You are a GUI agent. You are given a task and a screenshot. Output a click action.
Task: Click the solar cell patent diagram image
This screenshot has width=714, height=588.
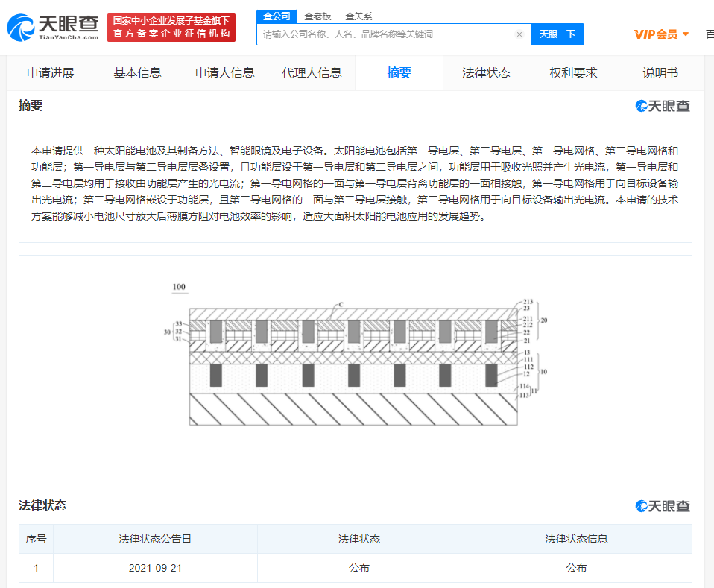point(355,355)
